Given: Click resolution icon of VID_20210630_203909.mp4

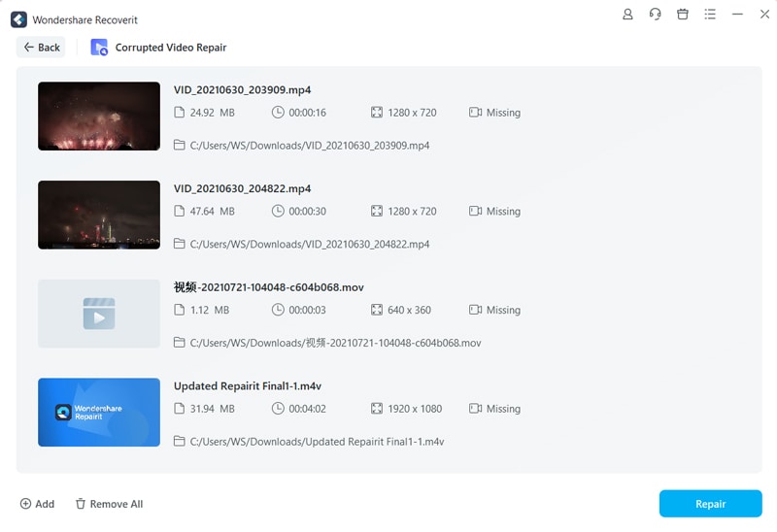Looking at the screenshot, I should click(377, 113).
